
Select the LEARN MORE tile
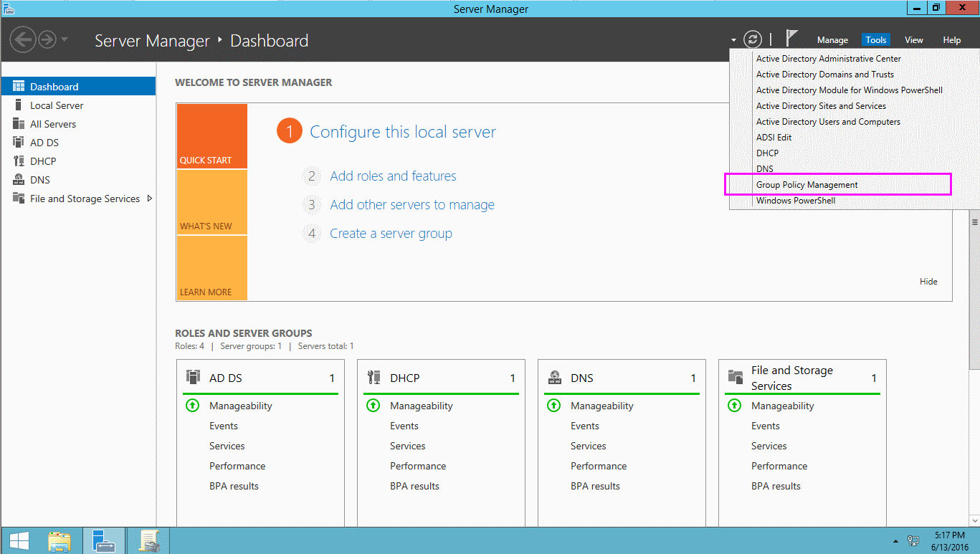coord(212,268)
